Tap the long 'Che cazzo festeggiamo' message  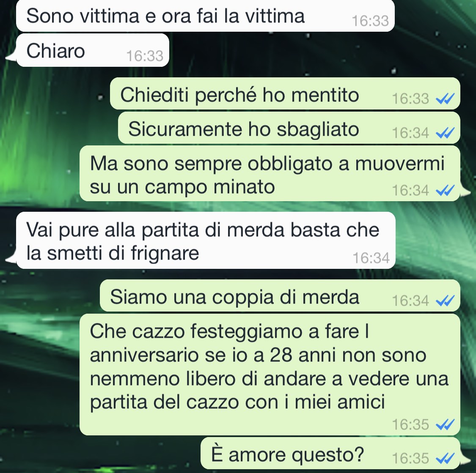(x=270, y=375)
